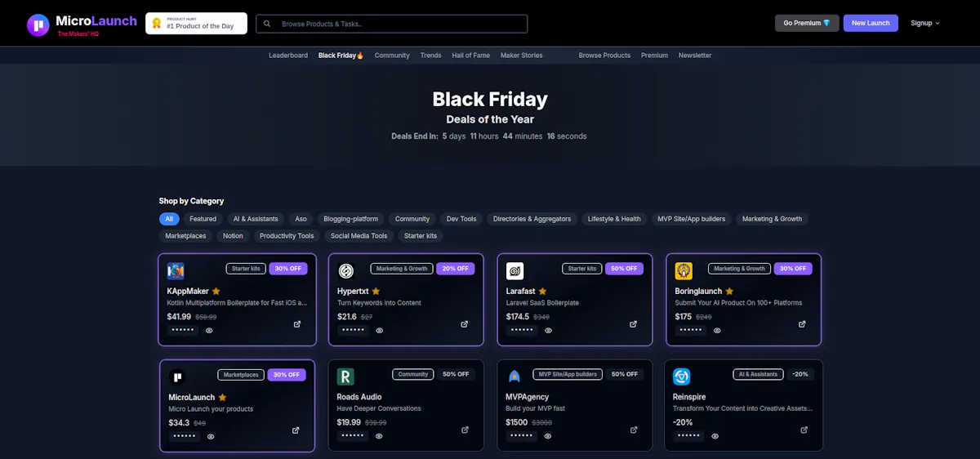The width and height of the screenshot is (980, 459).
Task: Reveal MVPAgency coupon code eye icon
Action: 548,436
